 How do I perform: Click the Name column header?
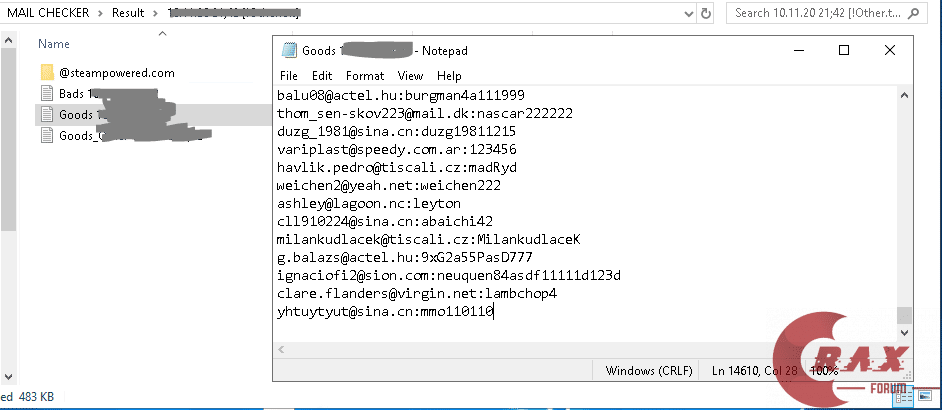[54, 44]
